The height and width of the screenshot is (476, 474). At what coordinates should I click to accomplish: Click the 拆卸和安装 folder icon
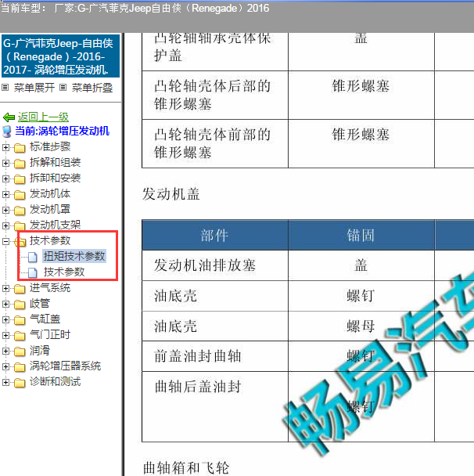(20, 178)
